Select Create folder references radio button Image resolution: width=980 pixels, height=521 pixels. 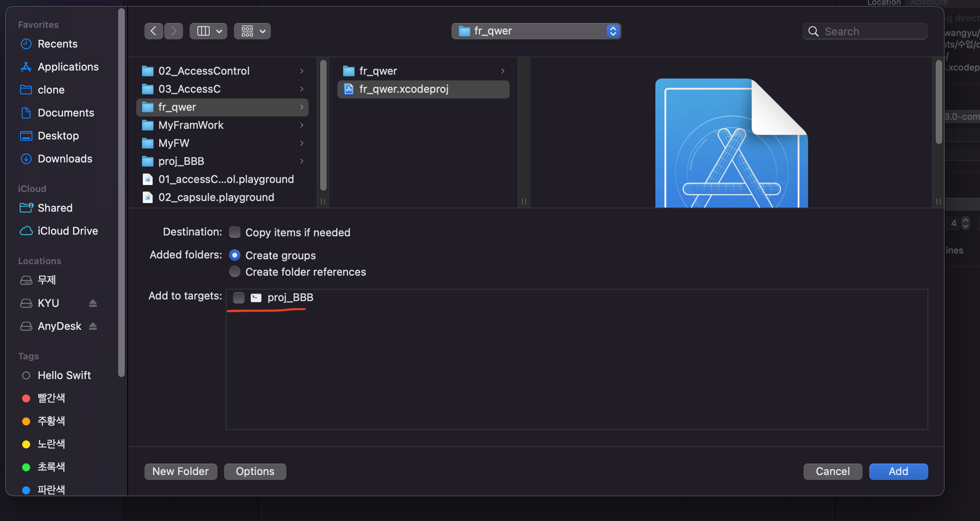(235, 272)
